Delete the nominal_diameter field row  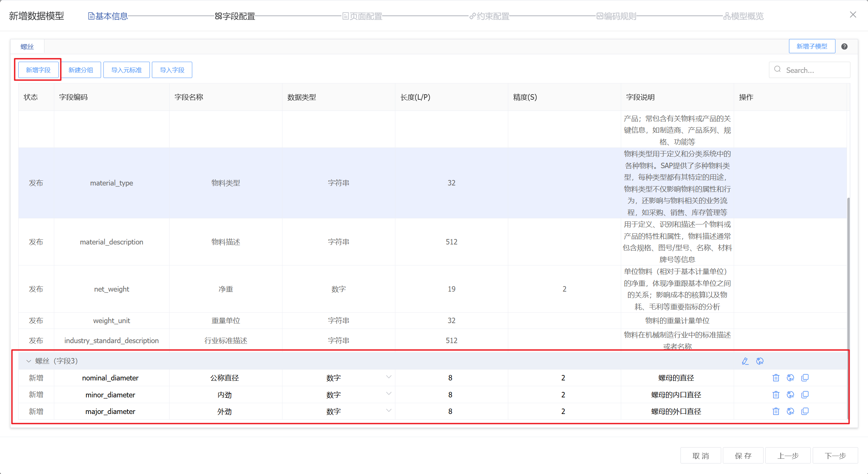coord(776,378)
